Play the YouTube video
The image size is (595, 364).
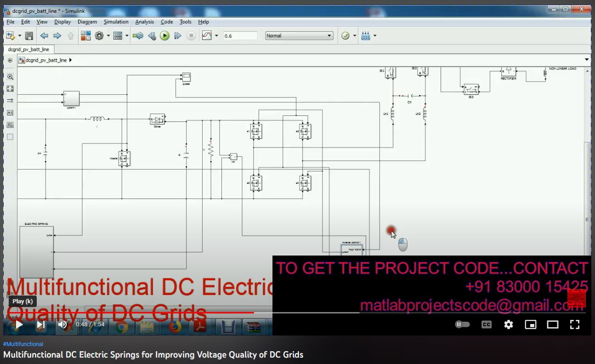click(x=19, y=324)
